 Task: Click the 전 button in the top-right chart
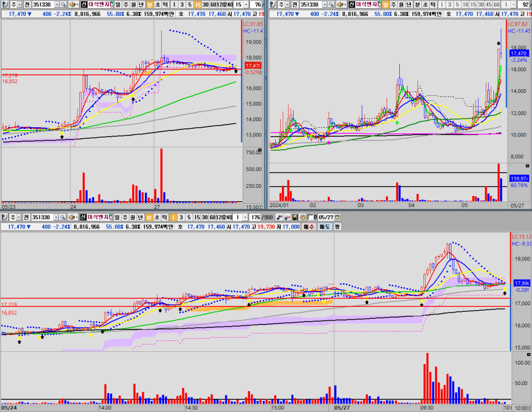pos(295,4)
